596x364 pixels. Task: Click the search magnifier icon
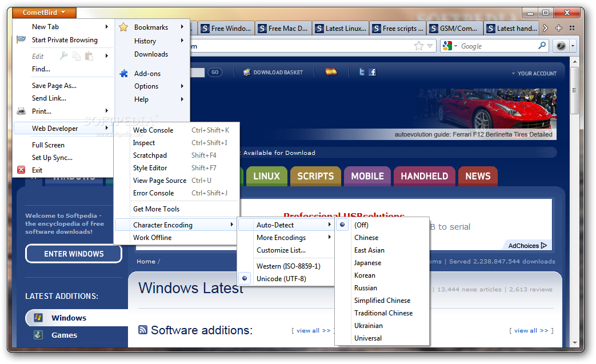click(542, 46)
